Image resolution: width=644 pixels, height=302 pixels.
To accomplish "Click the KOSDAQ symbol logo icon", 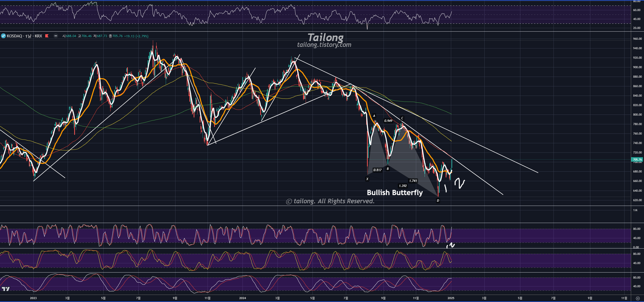I will click(x=3, y=36).
